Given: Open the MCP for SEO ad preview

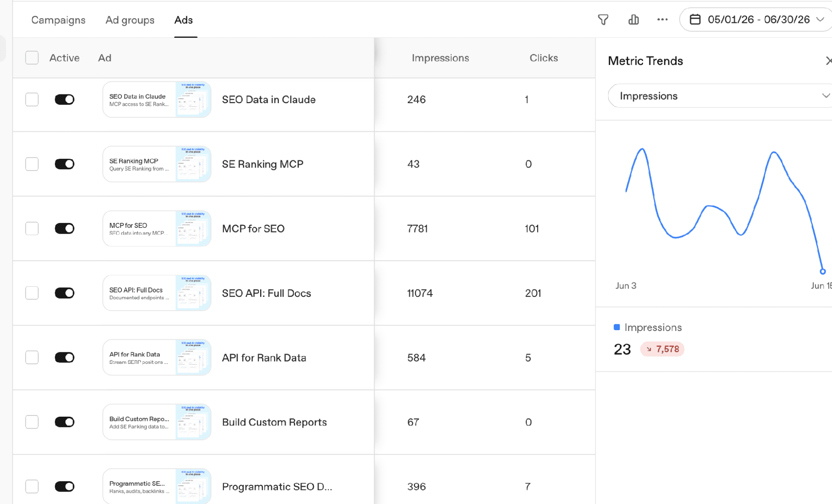Looking at the screenshot, I should tap(157, 228).
